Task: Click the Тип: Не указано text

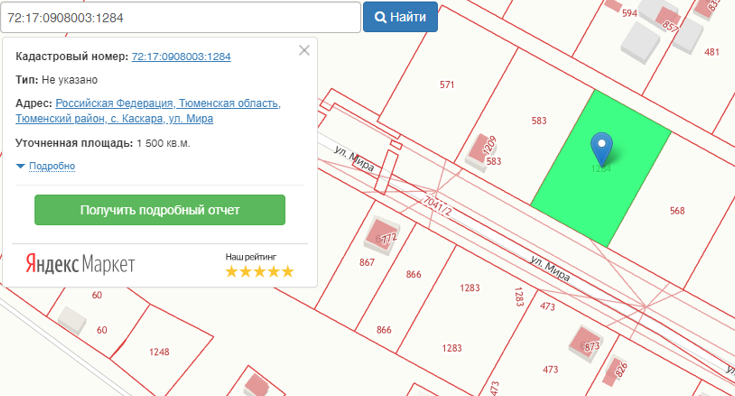Action: [x=57, y=80]
